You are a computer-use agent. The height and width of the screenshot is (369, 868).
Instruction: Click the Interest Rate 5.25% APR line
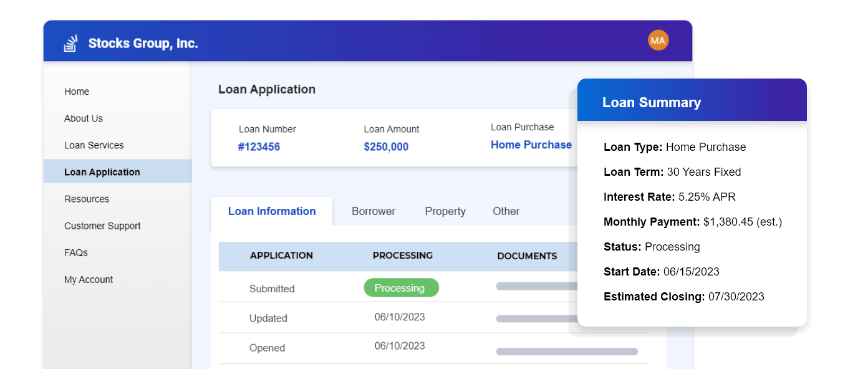coord(670,197)
